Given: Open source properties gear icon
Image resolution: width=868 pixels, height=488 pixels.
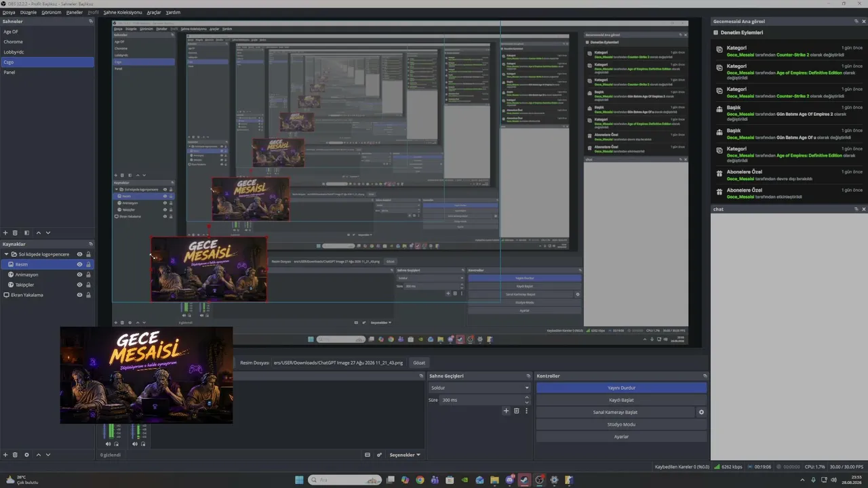Looking at the screenshot, I should (x=26, y=455).
